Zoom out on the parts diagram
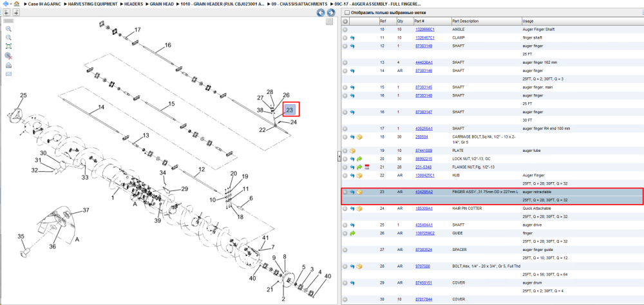 coord(8,37)
